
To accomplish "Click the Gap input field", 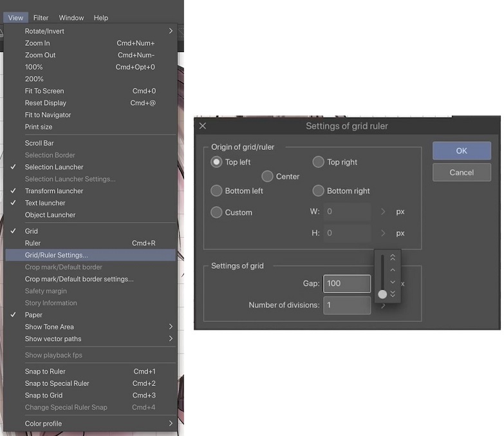I will click(x=347, y=283).
